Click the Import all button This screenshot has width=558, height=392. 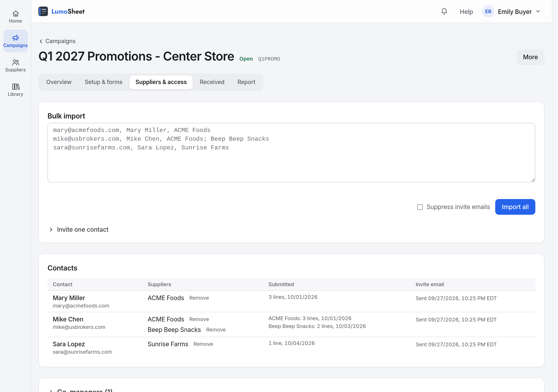(515, 207)
